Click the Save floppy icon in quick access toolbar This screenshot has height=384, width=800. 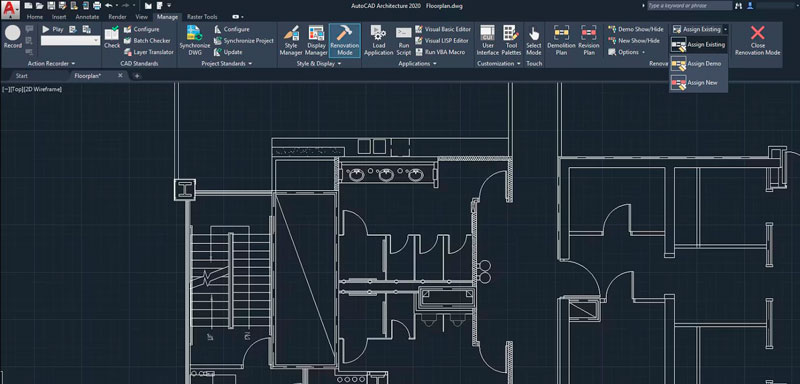[51, 6]
